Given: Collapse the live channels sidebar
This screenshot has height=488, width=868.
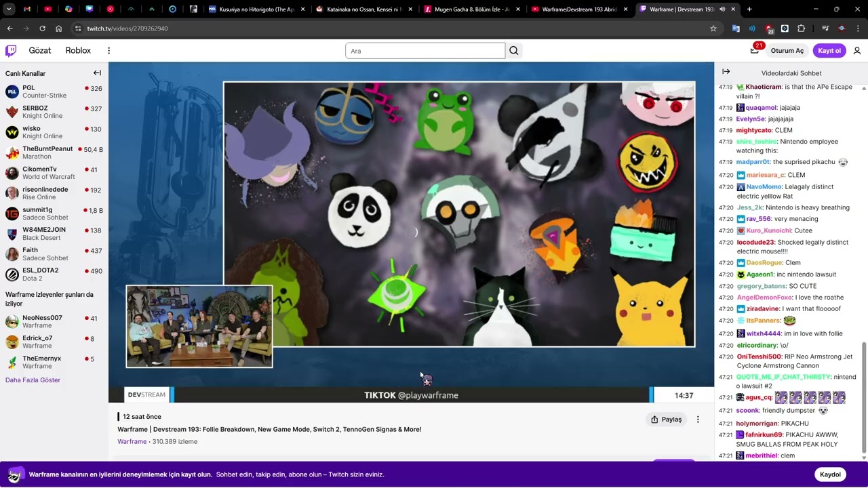Looking at the screenshot, I should 97,73.
